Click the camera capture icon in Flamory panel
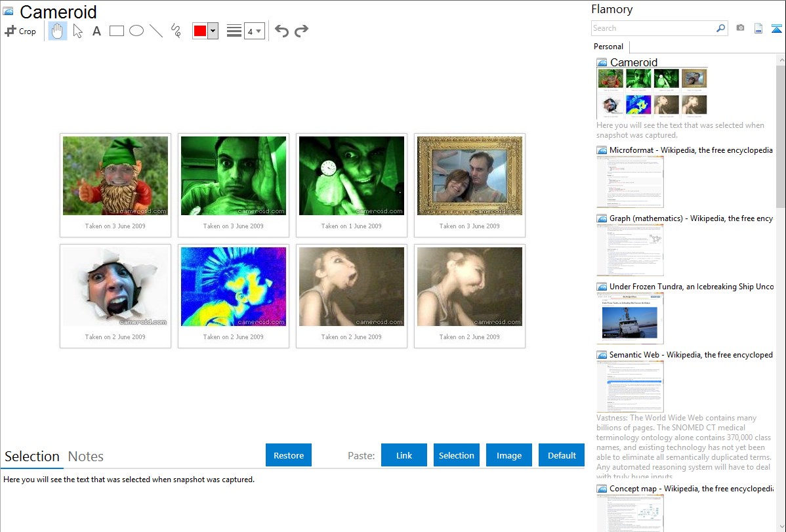Screen dimensions: 786x532 (x=740, y=28)
